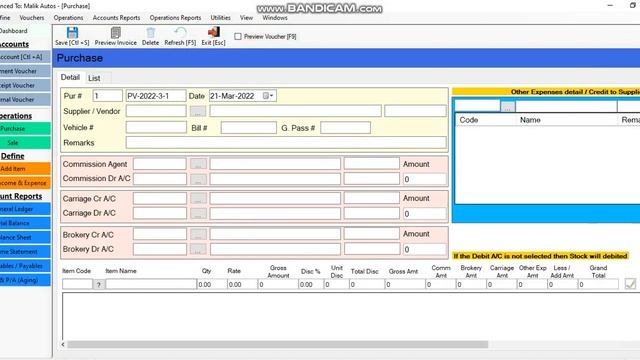Click the Save floppy disk icon
640x360 pixels.
coord(72,33)
